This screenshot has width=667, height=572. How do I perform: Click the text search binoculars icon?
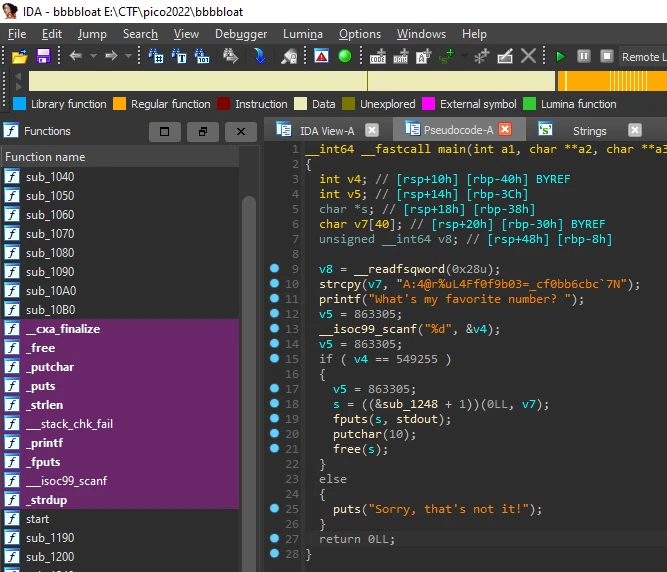[x=179, y=56]
